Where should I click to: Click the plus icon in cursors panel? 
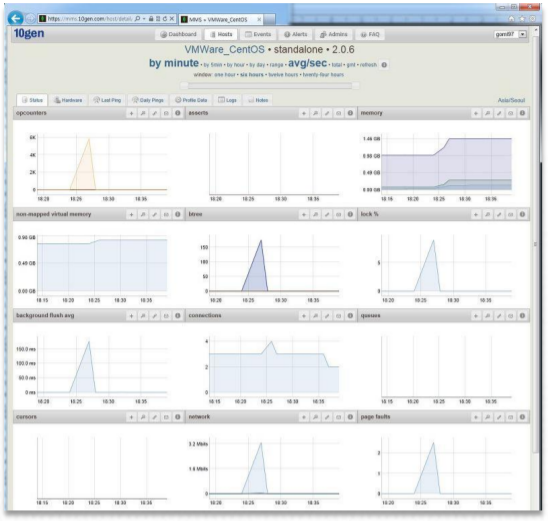tap(131, 417)
